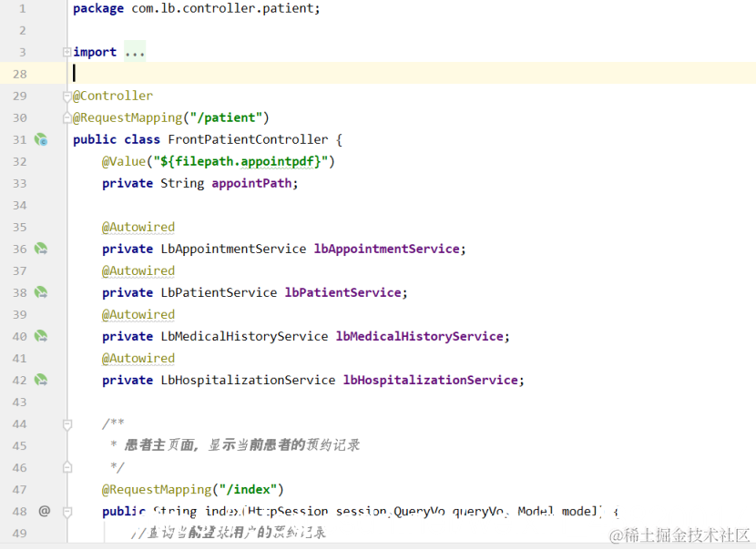Click the folded import ellipsis placeholder
Screen dimensions: 756x550
pyautogui.click(x=135, y=52)
